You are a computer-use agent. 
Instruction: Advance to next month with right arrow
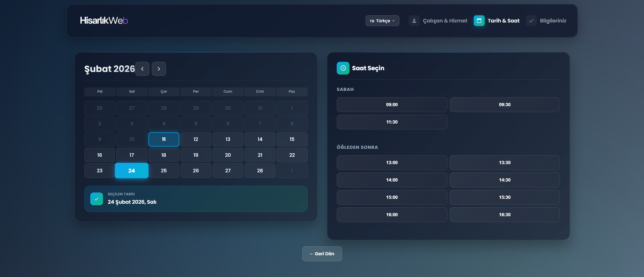pyautogui.click(x=159, y=69)
